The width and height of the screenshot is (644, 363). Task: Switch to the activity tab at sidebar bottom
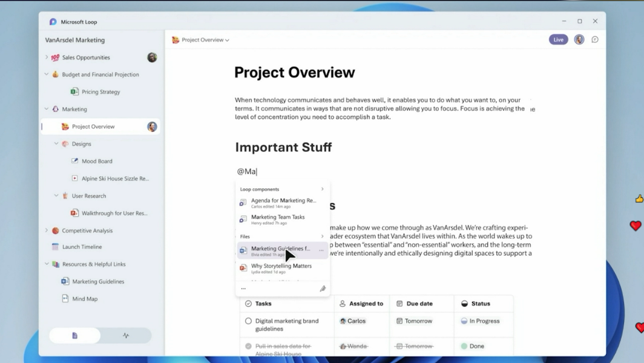tap(126, 336)
